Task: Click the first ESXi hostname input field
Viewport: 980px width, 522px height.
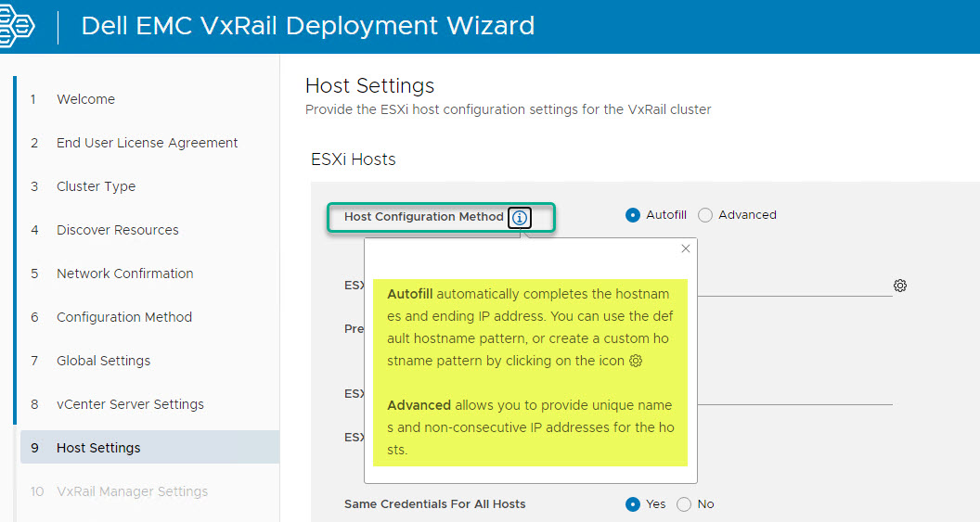Action: click(x=793, y=286)
